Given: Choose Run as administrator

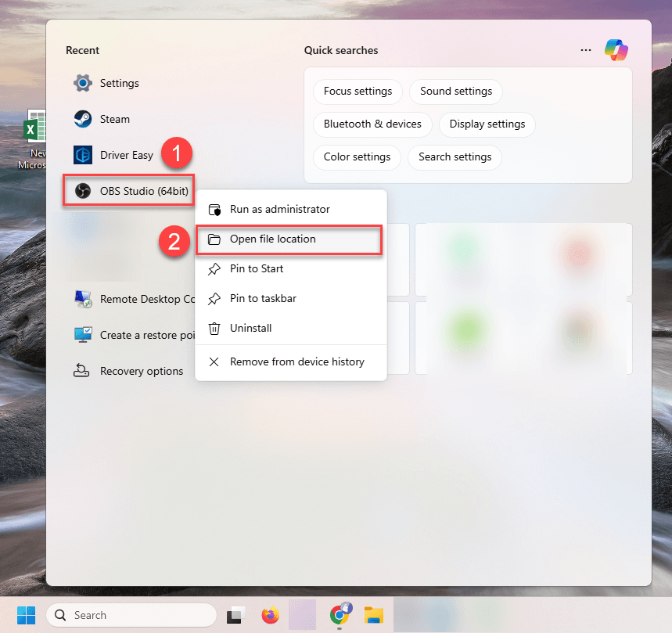Looking at the screenshot, I should click(291, 209).
